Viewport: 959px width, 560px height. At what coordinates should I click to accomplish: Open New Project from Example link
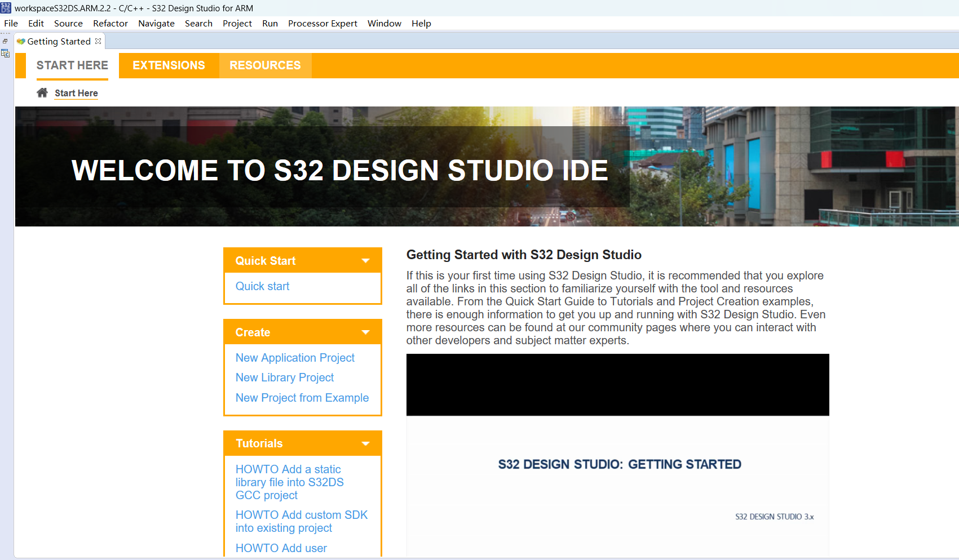[x=302, y=398]
